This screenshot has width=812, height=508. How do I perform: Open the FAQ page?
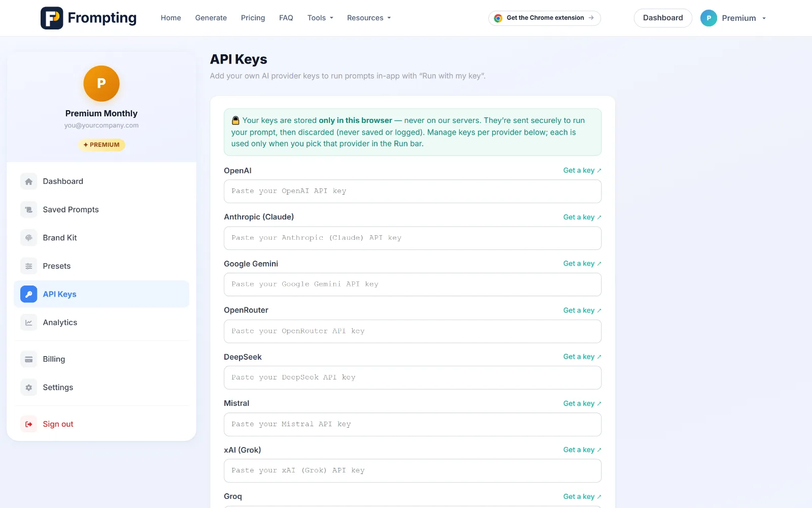pyautogui.click(x=286, y=18)
